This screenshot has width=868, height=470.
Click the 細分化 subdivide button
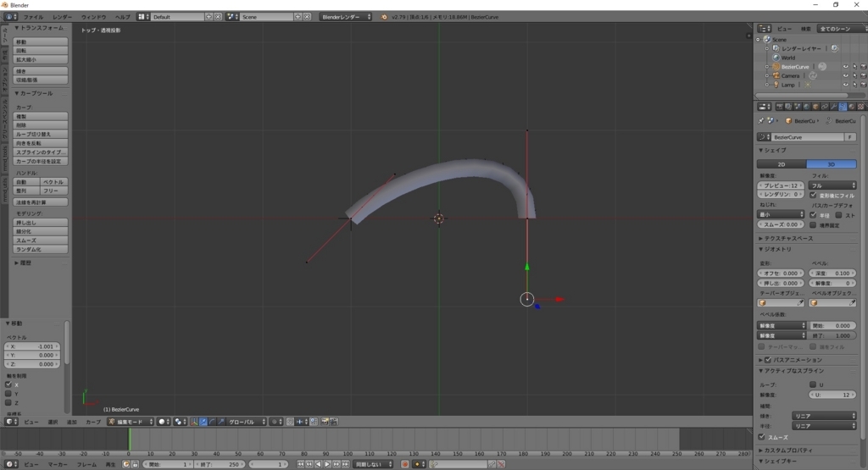(41, 232)
